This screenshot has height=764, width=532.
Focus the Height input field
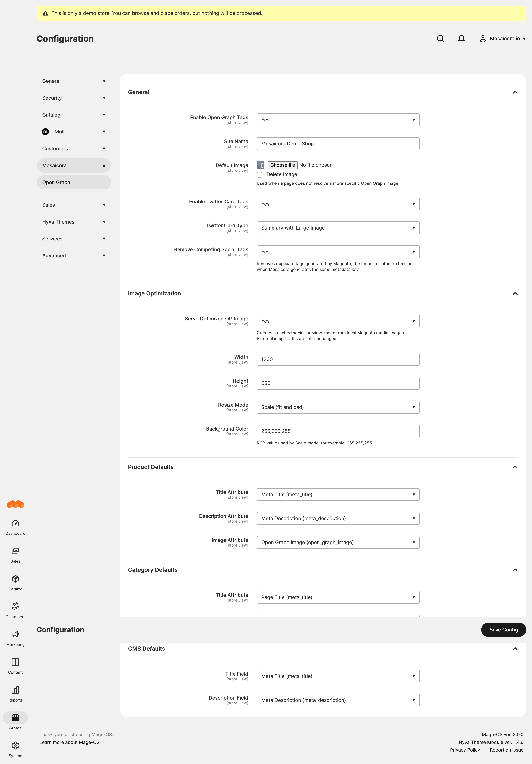pos(338,383)
